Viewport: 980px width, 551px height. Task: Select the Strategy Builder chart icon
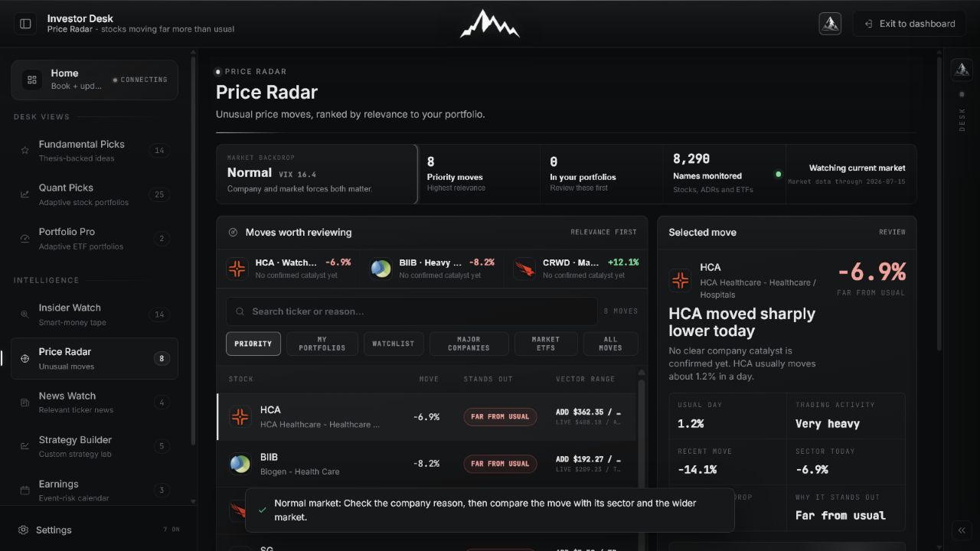25,446
